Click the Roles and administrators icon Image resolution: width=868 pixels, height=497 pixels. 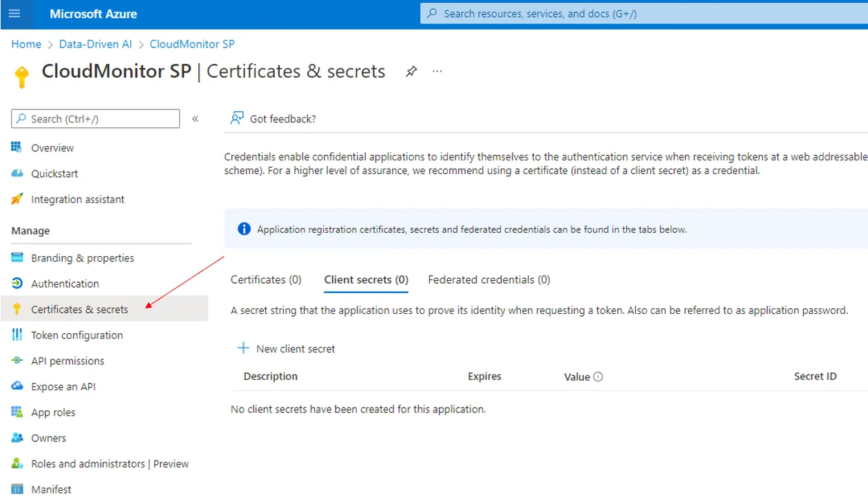(x=17, y=463)
